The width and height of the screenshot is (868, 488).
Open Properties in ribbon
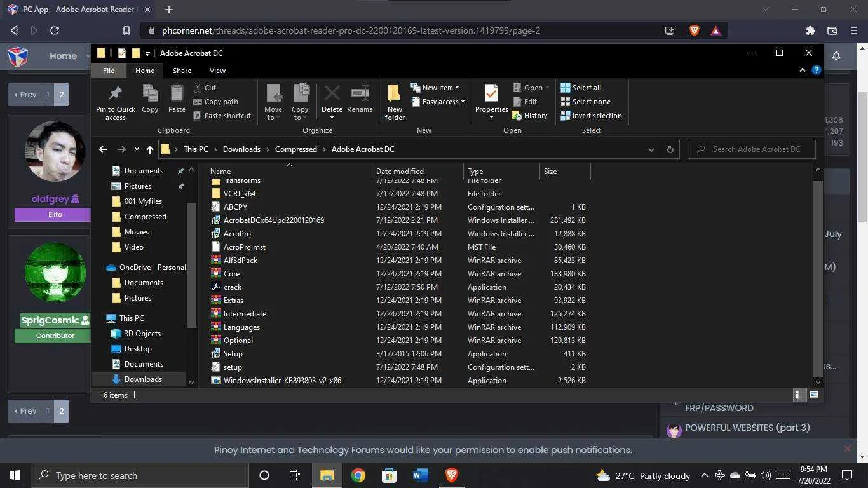pyautogui.click(x=491, y=103)
